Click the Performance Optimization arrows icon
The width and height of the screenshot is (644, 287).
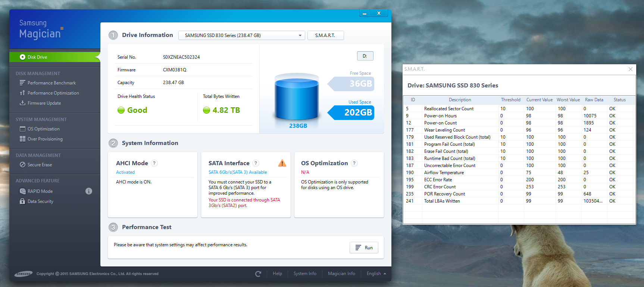[22, 93]
